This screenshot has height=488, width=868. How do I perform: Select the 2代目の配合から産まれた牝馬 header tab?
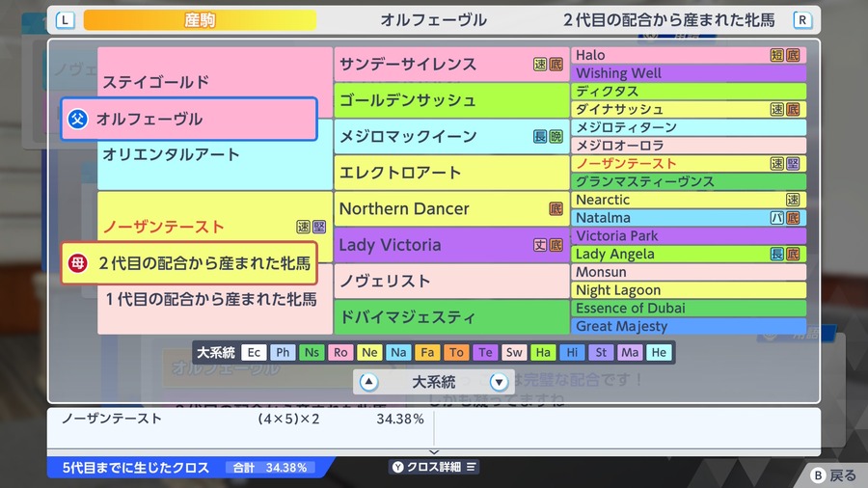pos(668,20)
